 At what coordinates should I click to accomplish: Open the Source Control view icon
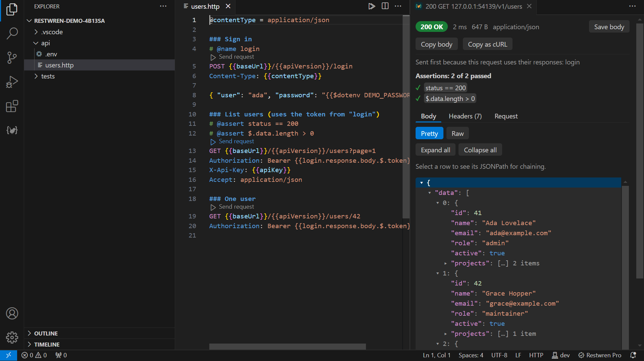tap(12, 58)
